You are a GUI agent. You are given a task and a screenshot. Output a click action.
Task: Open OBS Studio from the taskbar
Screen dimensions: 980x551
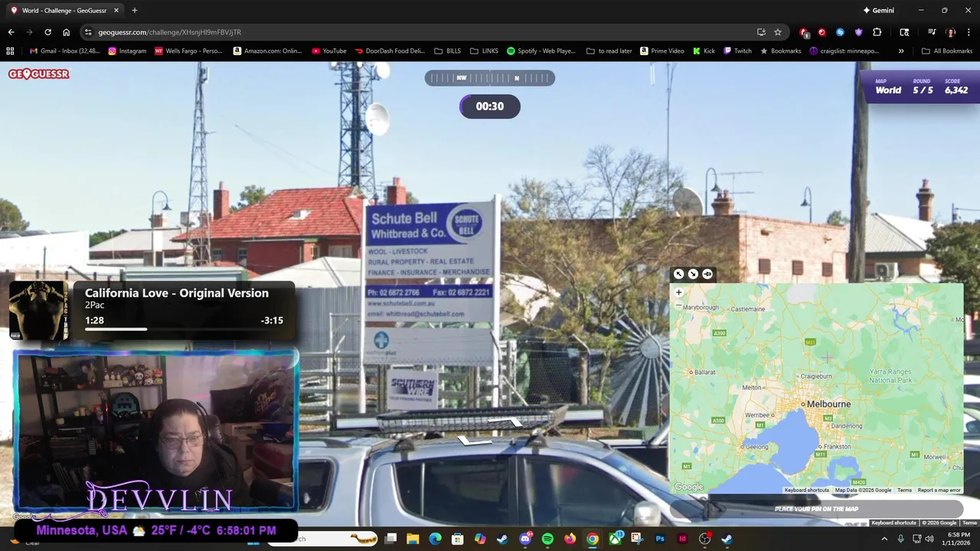point(704,539)
